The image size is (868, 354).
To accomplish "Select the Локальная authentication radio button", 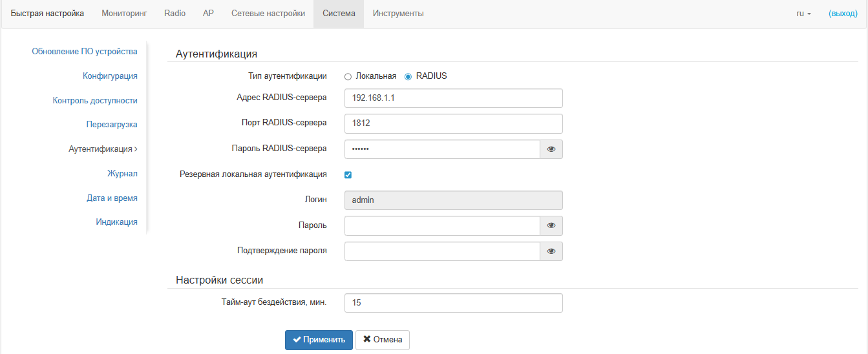I will (348, 76).
